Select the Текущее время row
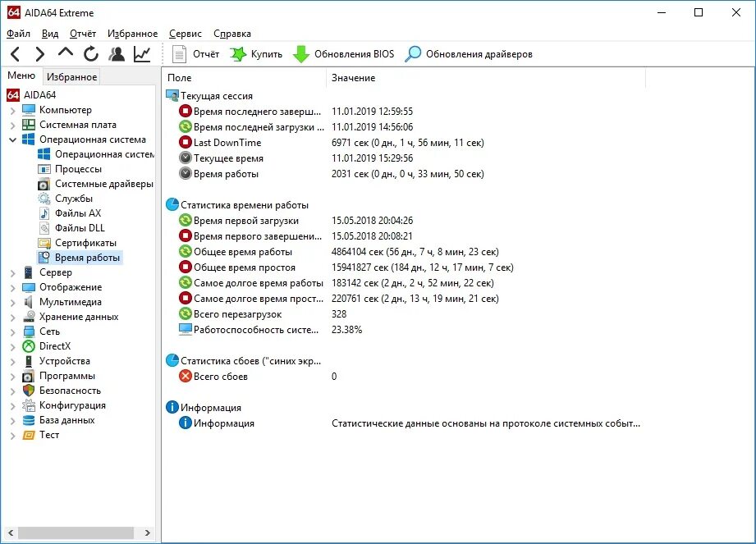Screen dimensions: 756x544 (x=296, y=158)
